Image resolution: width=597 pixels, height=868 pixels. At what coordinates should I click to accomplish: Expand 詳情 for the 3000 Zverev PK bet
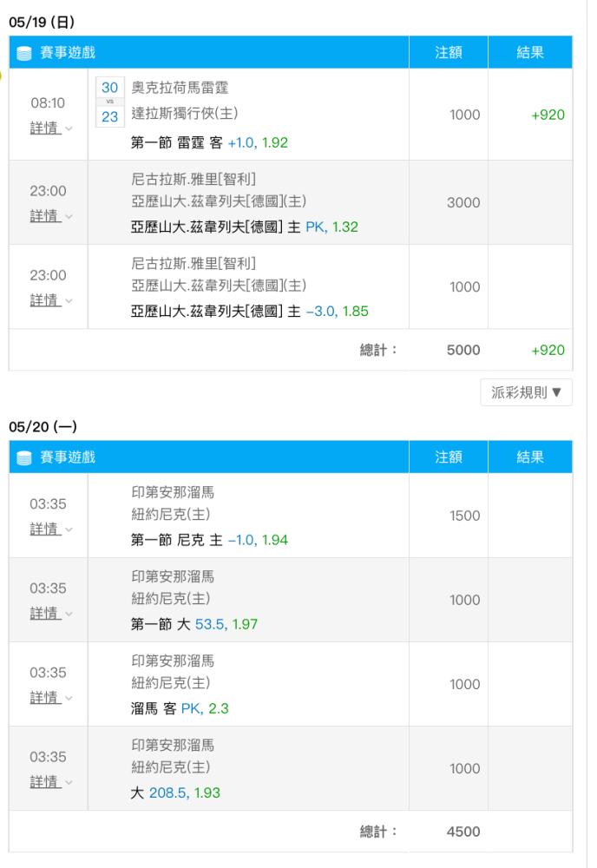coord(51,216)
